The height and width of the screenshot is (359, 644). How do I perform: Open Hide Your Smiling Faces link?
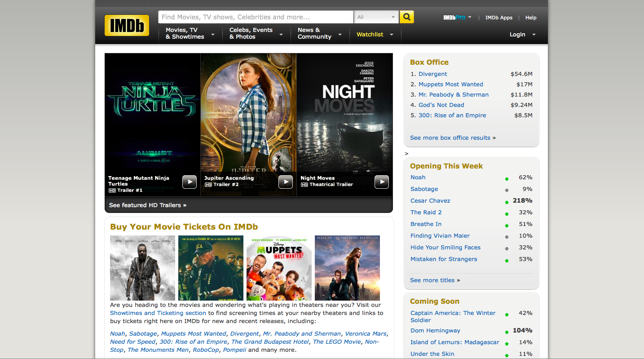(446, 247)
